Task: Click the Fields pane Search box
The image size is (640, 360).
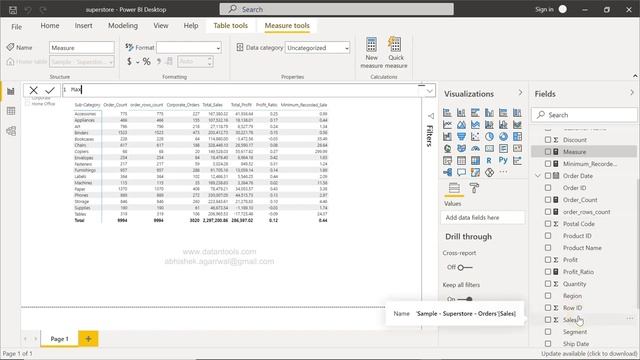Action: click(x=584, y=115)
